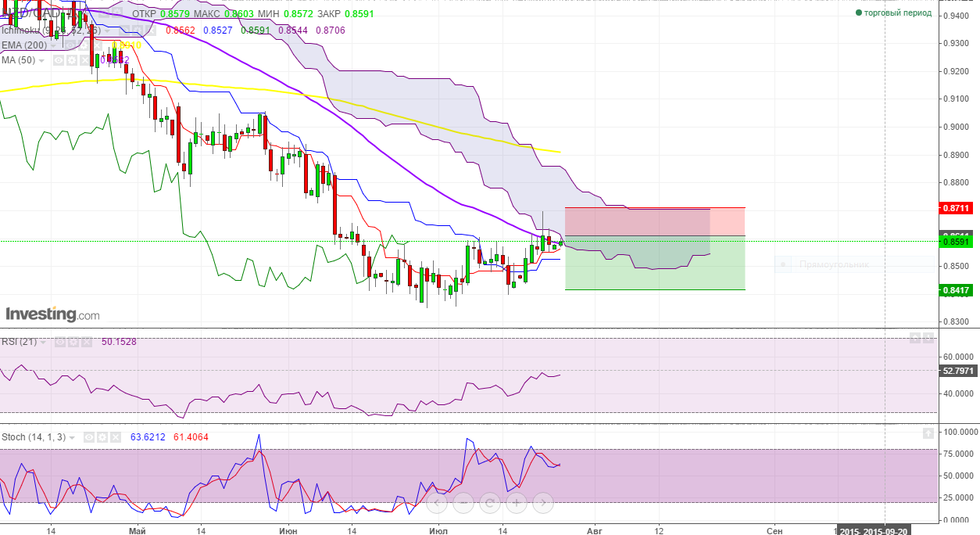Expand the RSI (21) dropdown arrow
The height and width of the screenshot is (535, 980).
[43, 343]
